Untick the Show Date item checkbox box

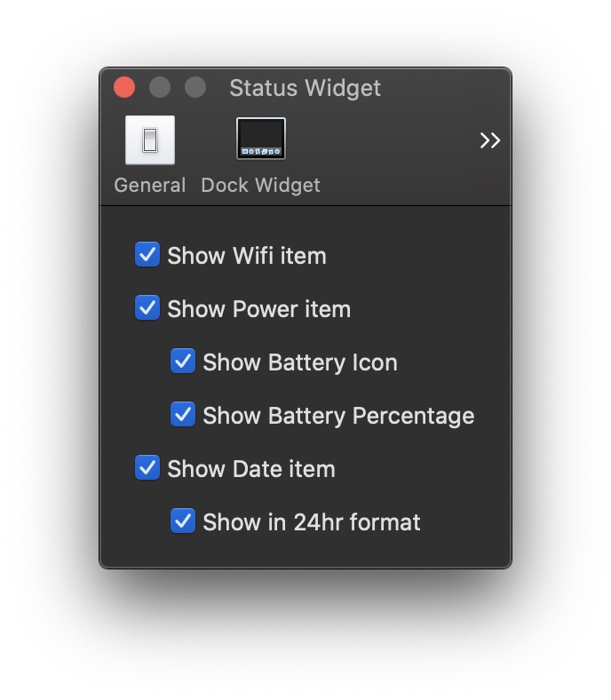coord(147,468)
